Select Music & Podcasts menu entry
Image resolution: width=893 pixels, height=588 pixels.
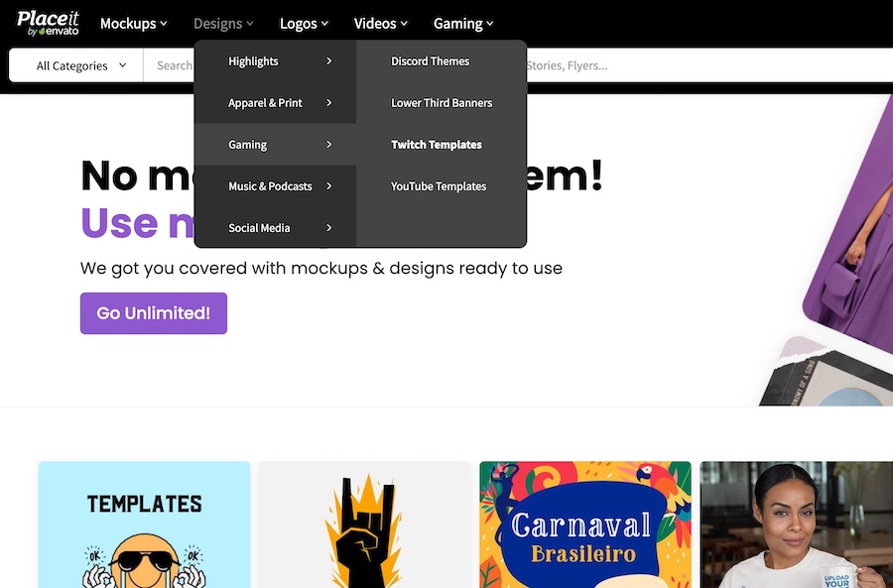coord(275,186)
